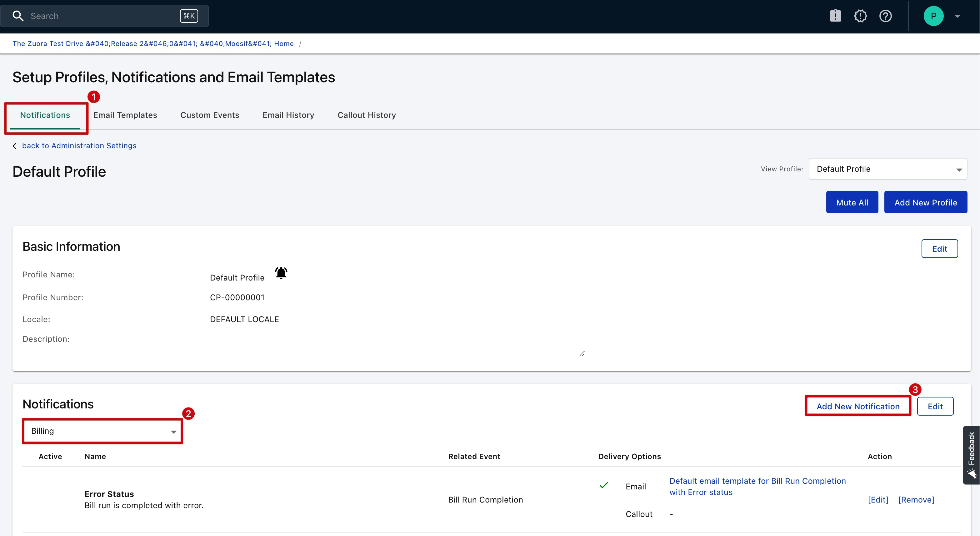
Task: Switch to the Email Templates tab
Action: click(x=125, y=115)
